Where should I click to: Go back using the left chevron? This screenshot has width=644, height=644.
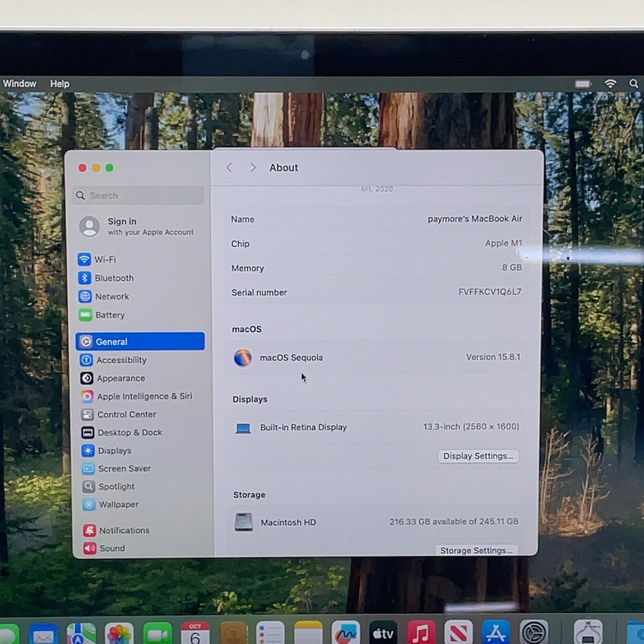pyautogui.click(x=229, y=167)
